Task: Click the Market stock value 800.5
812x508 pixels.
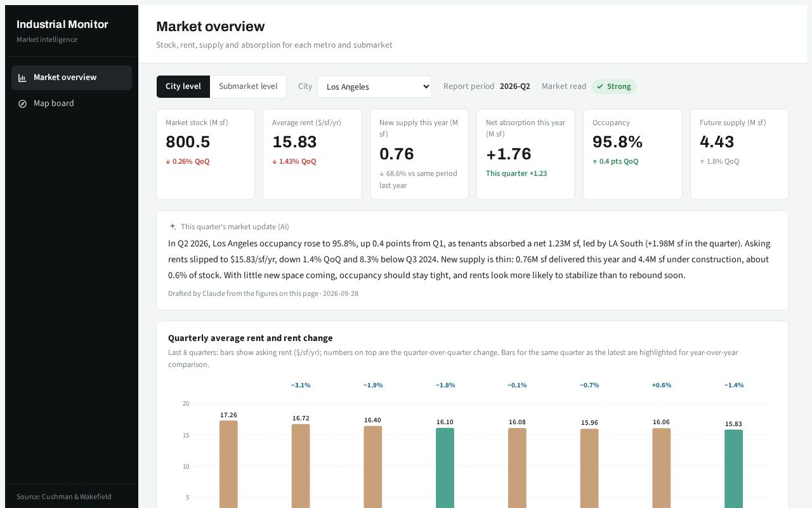Action: pos(188,142)
